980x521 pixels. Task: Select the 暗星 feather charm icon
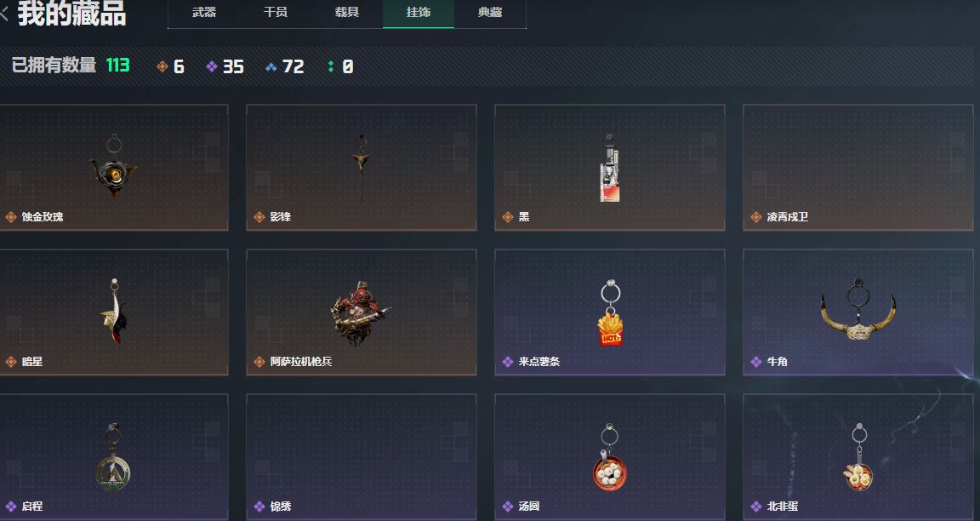[114, 312]
